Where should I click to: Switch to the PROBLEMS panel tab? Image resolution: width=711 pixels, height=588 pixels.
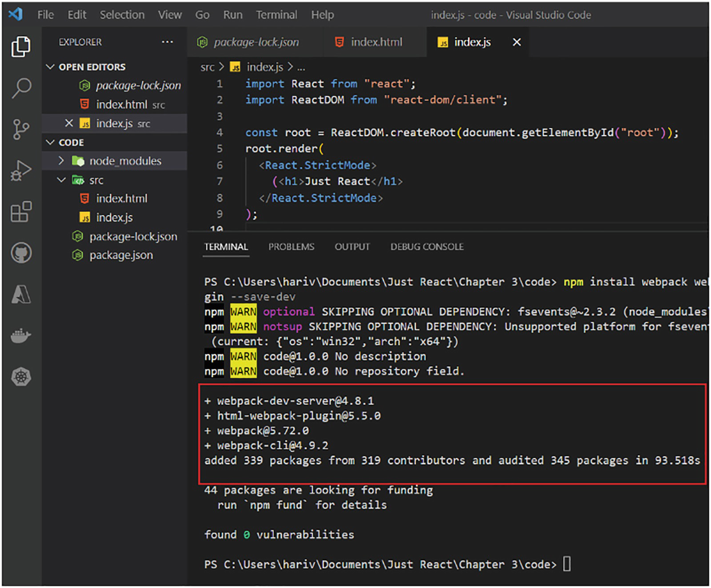[291, 247]
